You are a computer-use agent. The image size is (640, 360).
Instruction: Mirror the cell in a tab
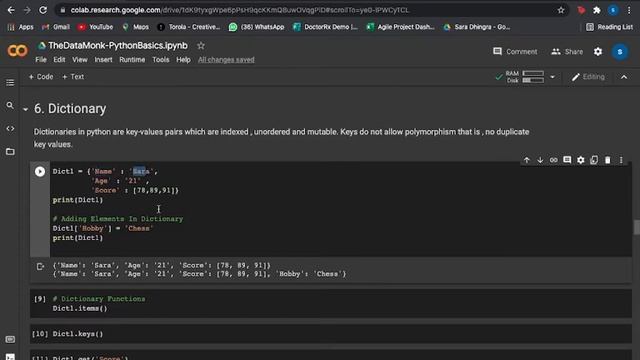coord(594,160)
